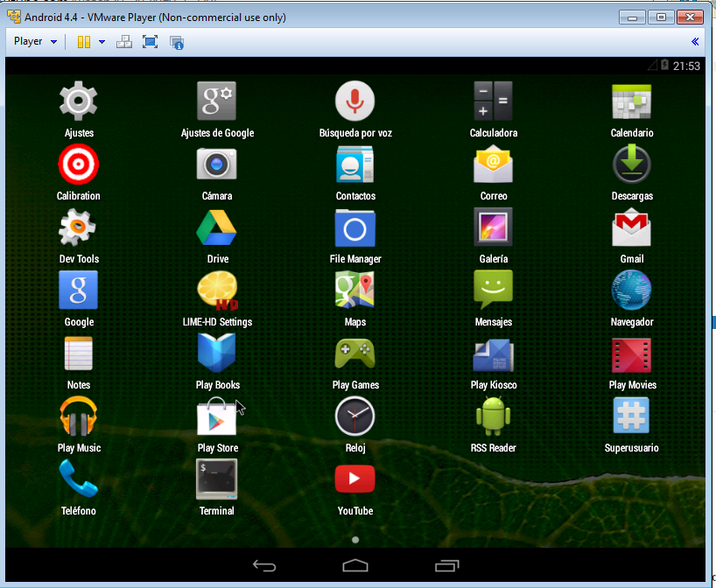Enter VMware full screen mode
Viewport: 716px width, 588px height.
150,42
